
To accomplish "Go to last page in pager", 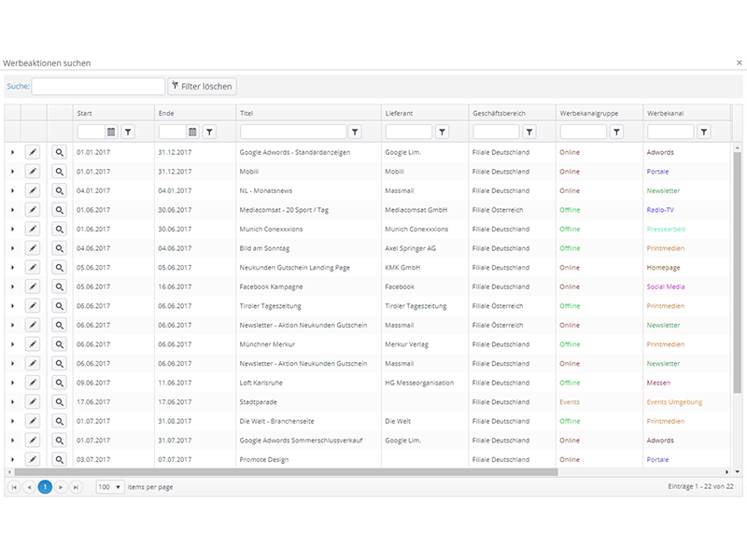I will tap(76, 487).
